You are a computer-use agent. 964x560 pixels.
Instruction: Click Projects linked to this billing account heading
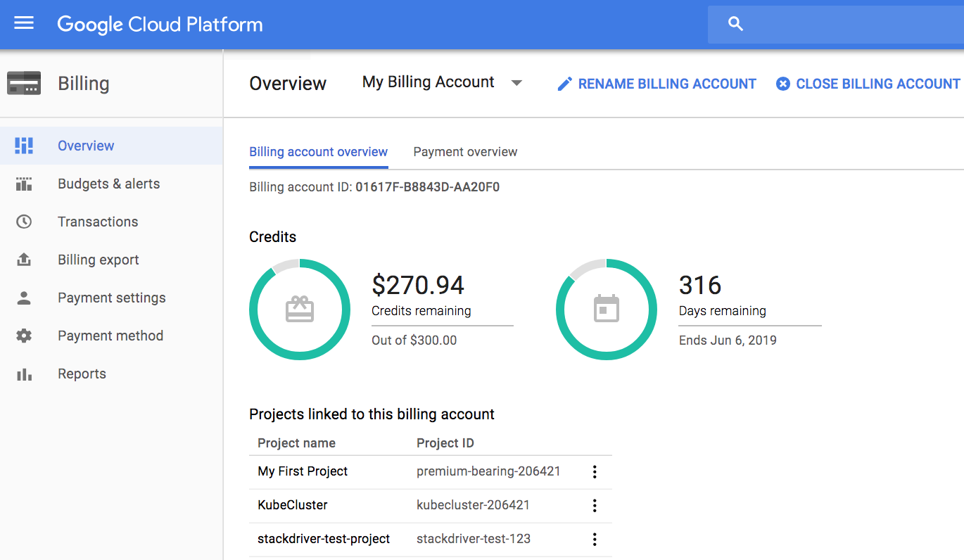[372, 414]
